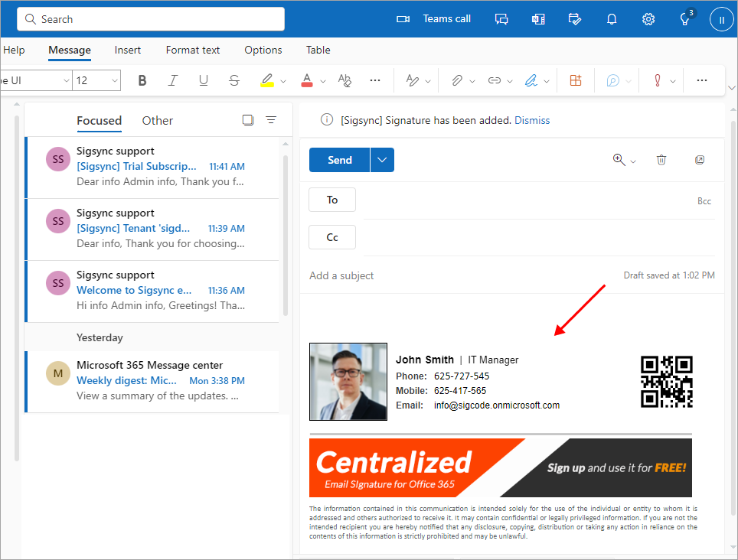Image resolution: width=738 pixels, height=560 pixels.
Task: Apply strikethrough to text
Action: coord(234,80)
